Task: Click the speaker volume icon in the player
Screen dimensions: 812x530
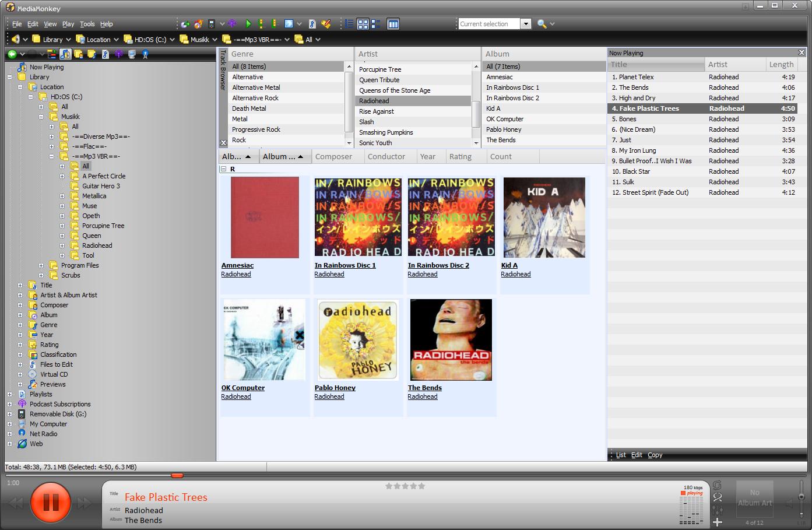Action: 789,503
